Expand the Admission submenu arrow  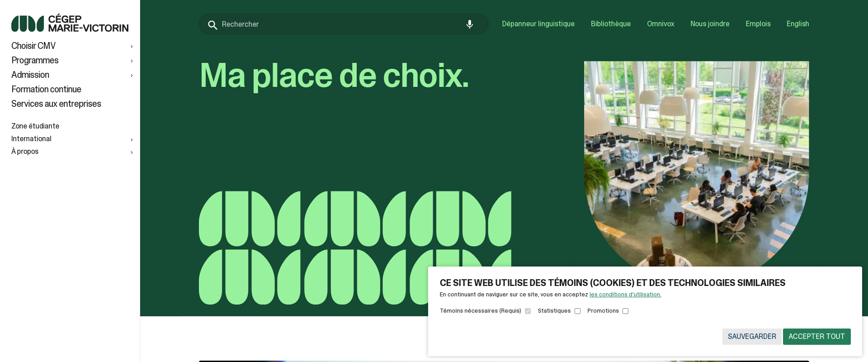pyautogui.click(x=132, y=76)
